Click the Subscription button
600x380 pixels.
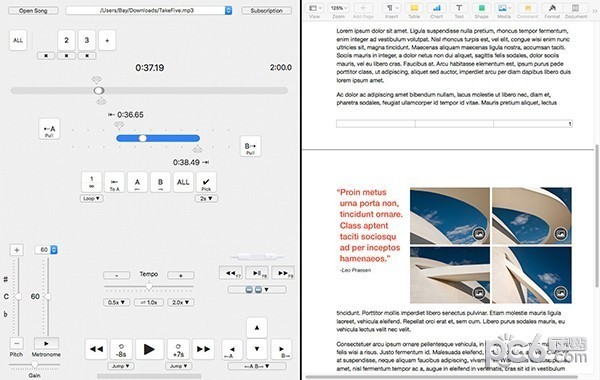click(x=266, y=11)
